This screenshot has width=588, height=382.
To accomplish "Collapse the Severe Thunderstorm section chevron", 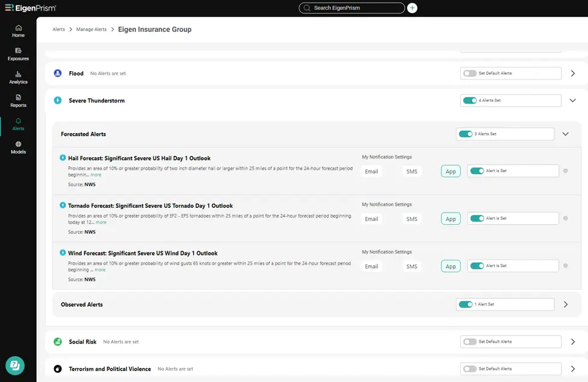I will [573, 101].
